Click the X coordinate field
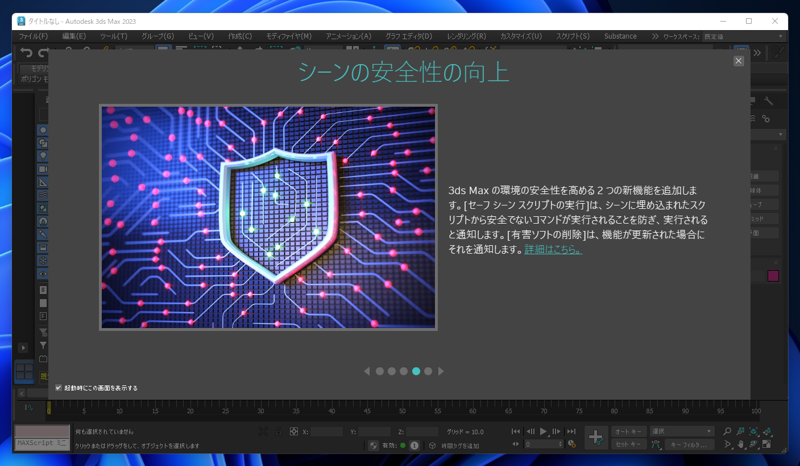The image size is (800, 466). pyautogui.click(x=326, y=432)
